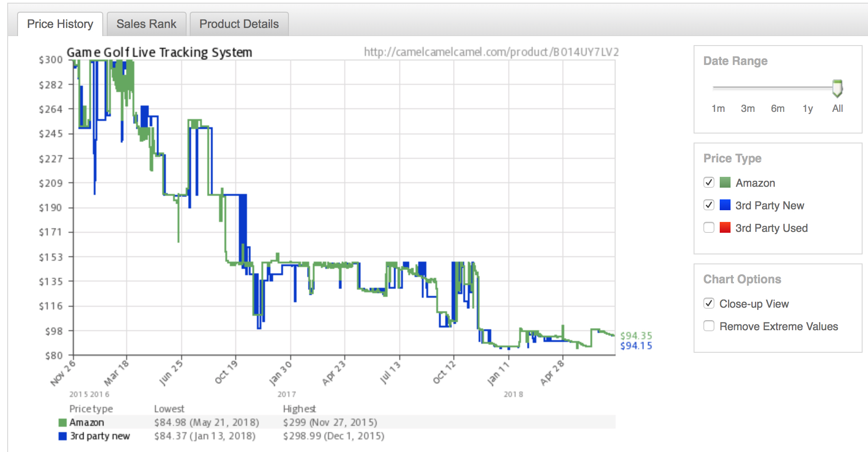Click the green Amazon color swatch
The height and width of the screenshot is (452, 868).
point(725,182)
